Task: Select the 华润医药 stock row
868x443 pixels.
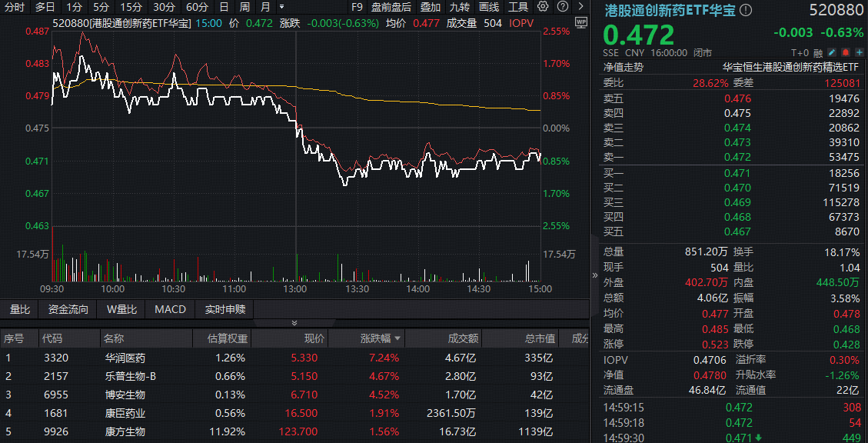Action: (x=125, y=358)
